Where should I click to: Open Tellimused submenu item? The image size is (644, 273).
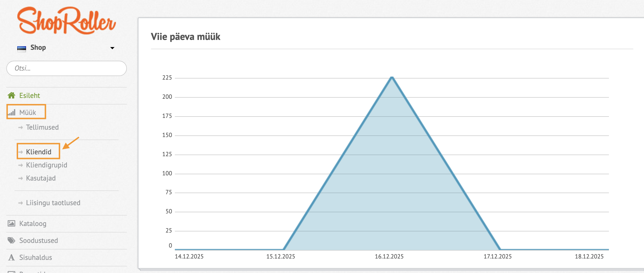[x=42, y=127]
